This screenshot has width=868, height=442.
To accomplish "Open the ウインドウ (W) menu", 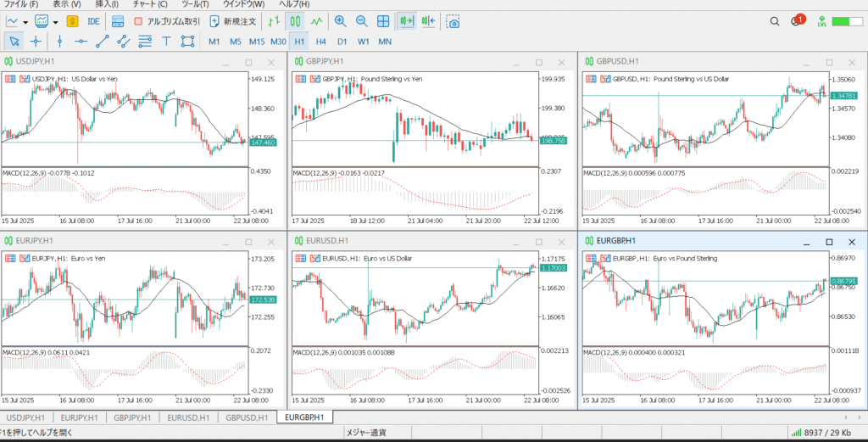I will pos(243,4).
